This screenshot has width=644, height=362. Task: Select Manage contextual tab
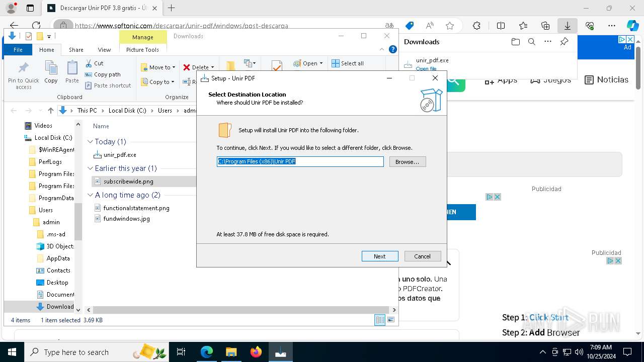(x=143, y=37)
